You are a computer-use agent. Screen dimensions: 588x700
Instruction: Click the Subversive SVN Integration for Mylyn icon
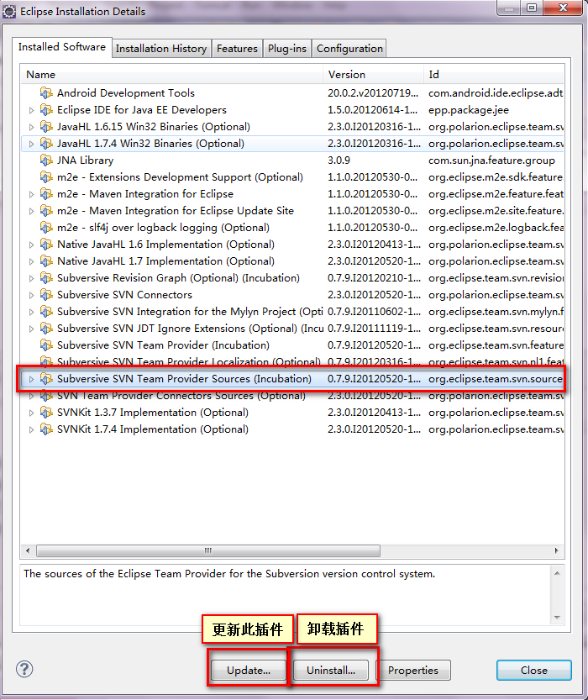(x=46, y=312)
